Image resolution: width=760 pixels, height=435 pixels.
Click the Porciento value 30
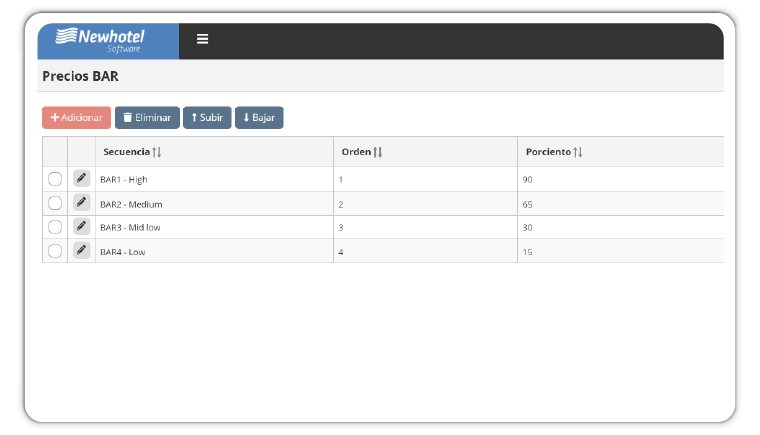(x=527, y=227)
